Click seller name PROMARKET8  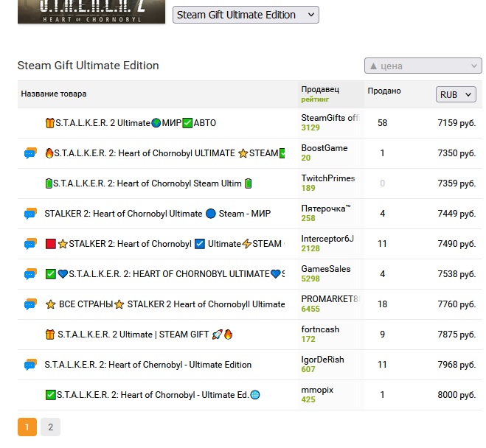pyautogui.click(x=330, y=299)
